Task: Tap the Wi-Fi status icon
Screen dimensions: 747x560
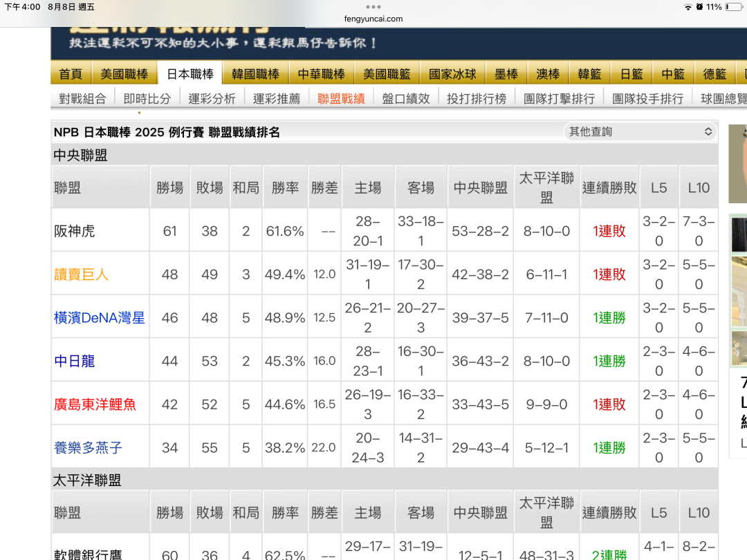Action: (688, 7)
